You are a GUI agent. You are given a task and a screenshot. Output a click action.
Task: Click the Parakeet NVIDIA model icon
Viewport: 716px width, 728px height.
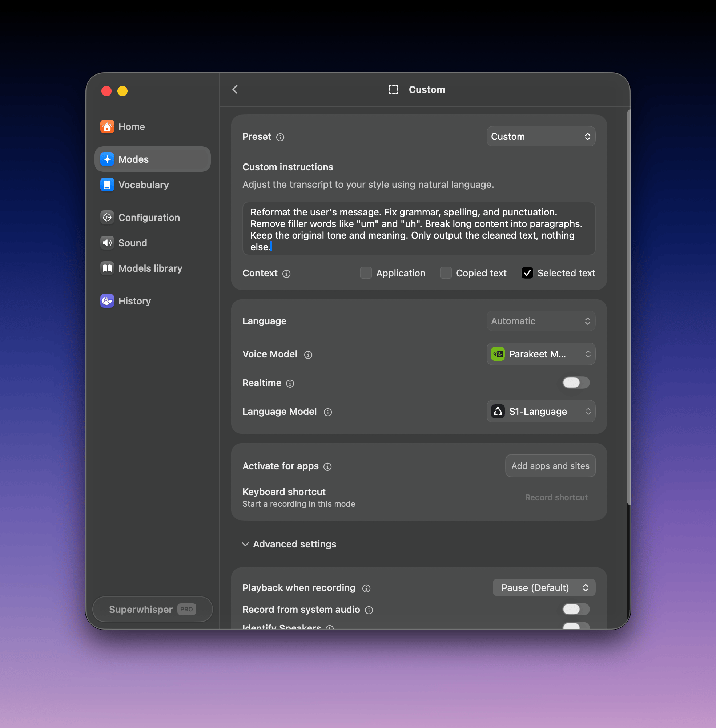[498, 354]
